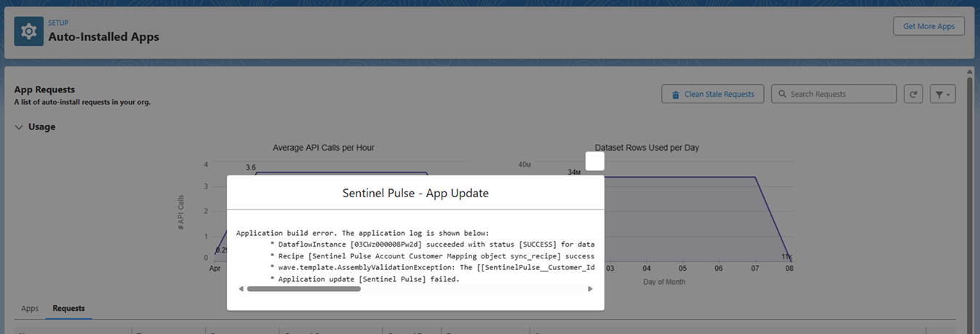Collapse the Usage section
The width and height of the screenshot is (980, 334).
(19, 127)
